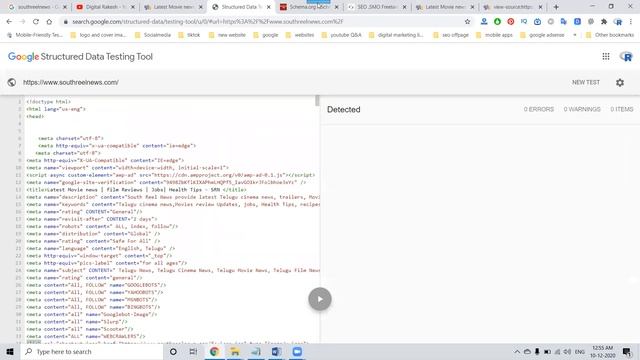Open the Other bookmarks folder

click(610, 35)
